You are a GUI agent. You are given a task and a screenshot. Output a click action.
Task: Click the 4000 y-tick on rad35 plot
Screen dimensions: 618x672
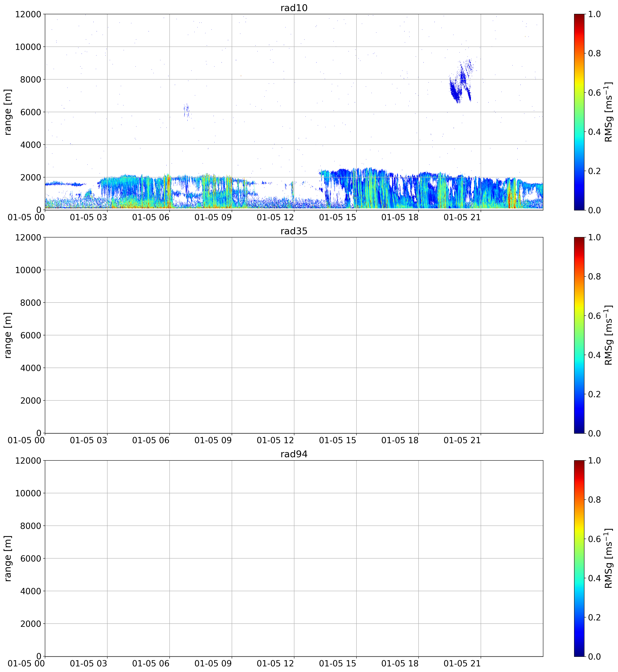[31, 368]
